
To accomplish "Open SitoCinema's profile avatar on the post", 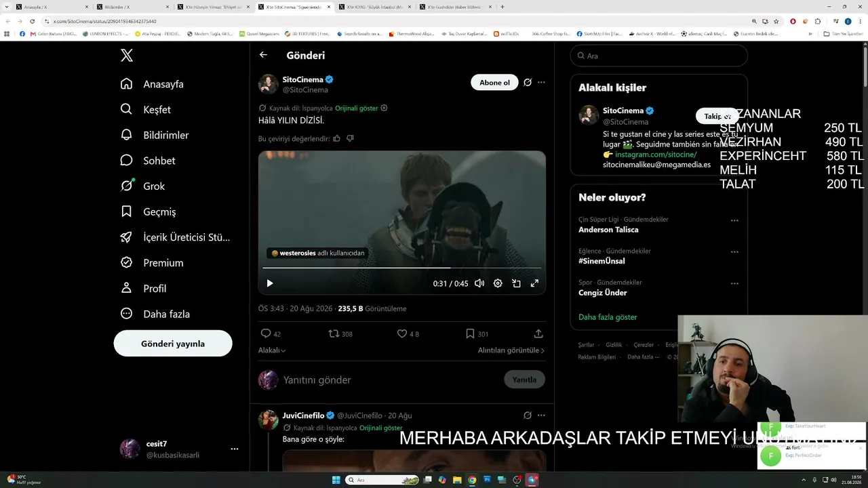I will click(x=269, y=84).
